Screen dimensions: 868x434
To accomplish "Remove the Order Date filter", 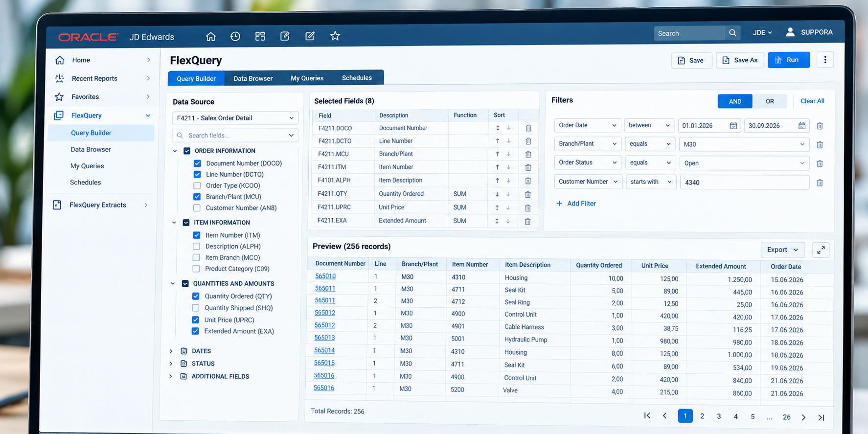I will (x=820, y=126).
